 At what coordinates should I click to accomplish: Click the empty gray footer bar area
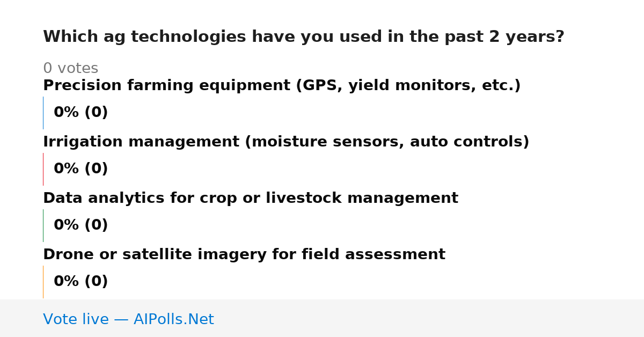click(429, 318)
